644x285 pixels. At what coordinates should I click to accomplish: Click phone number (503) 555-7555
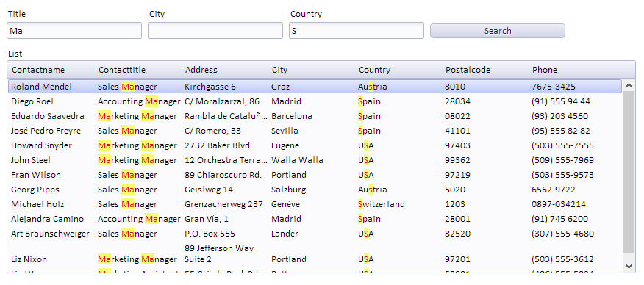[562, 145]
